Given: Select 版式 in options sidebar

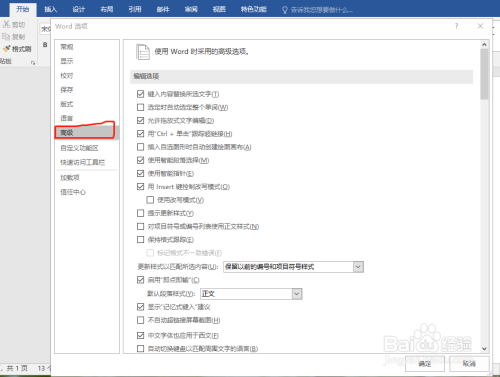Looking at the screenshot, I should click(87, 104).
